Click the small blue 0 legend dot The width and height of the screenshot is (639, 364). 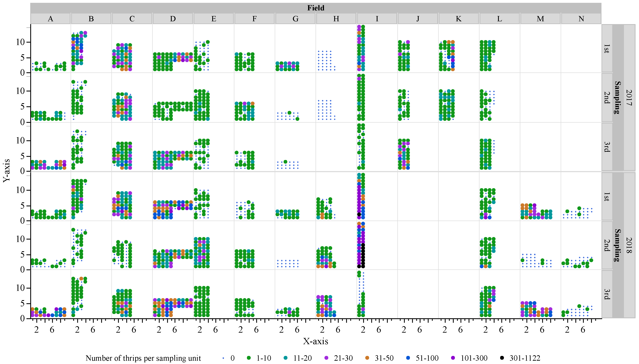point(223,358)
